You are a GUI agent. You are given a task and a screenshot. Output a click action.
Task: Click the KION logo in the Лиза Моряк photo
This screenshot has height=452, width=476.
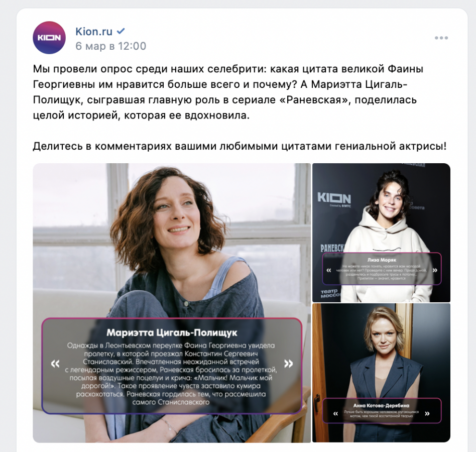(x=334, y=199)
